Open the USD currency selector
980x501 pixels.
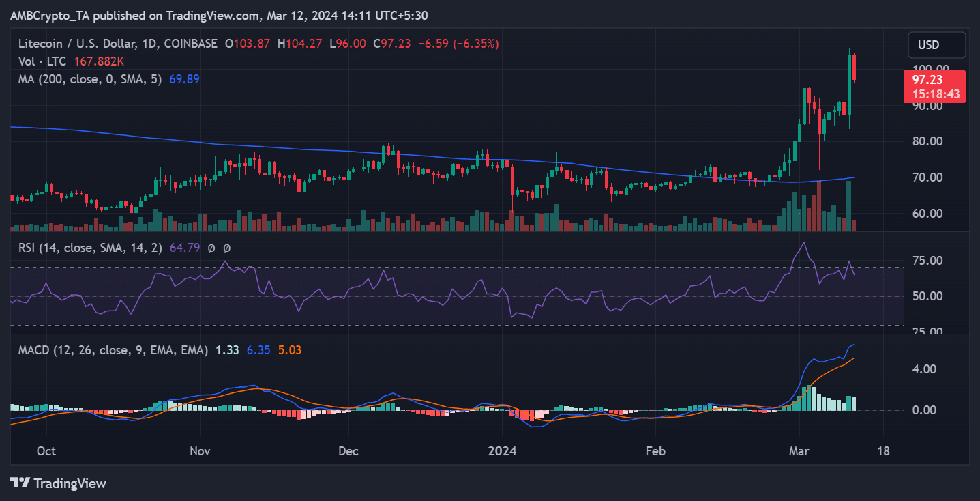point(936,45)
